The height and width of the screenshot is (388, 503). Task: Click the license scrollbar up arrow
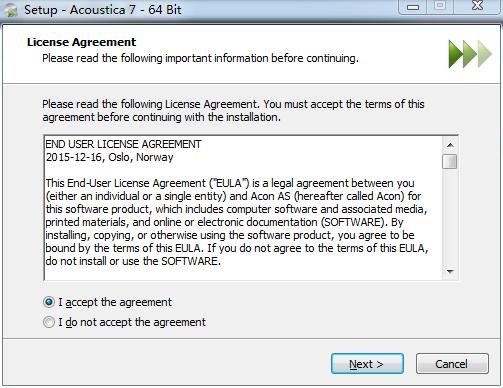pos(450,145)
